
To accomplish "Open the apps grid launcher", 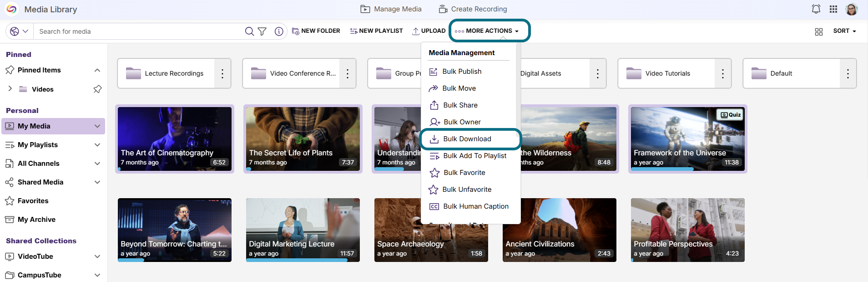I will (x=833, y=9).
